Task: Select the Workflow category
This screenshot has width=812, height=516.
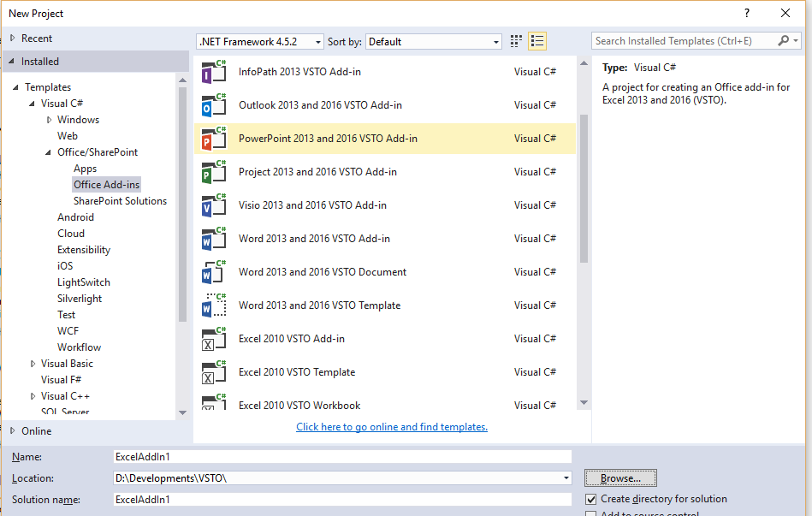Action: (x=80, y=347)
